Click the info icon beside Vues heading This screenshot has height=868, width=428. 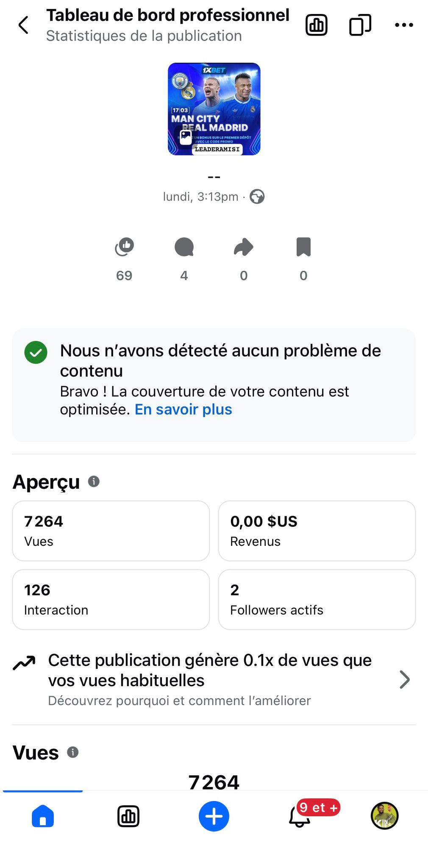coord(73,752)
